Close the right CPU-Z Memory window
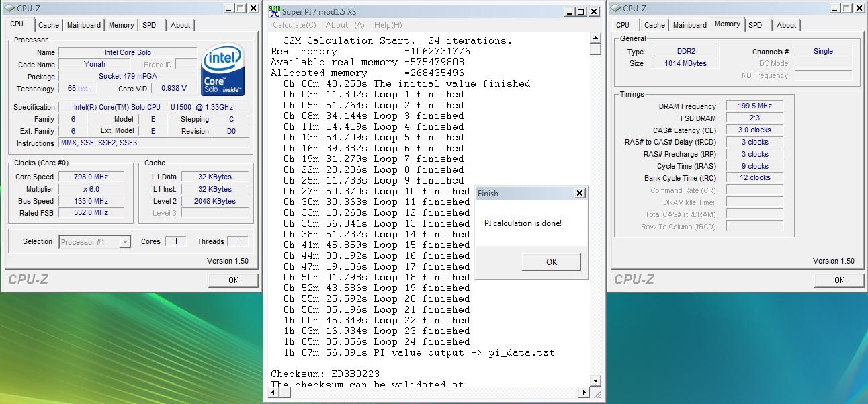This screenshot has height=404, width=868. pos(859,9)
